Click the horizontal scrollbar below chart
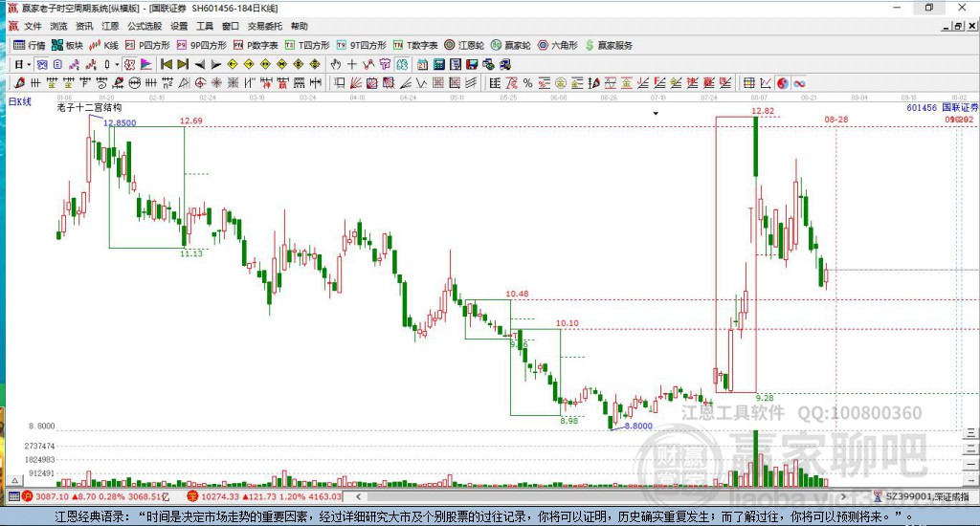The width and height of the screenshot is (980, 526). [600, 496]
